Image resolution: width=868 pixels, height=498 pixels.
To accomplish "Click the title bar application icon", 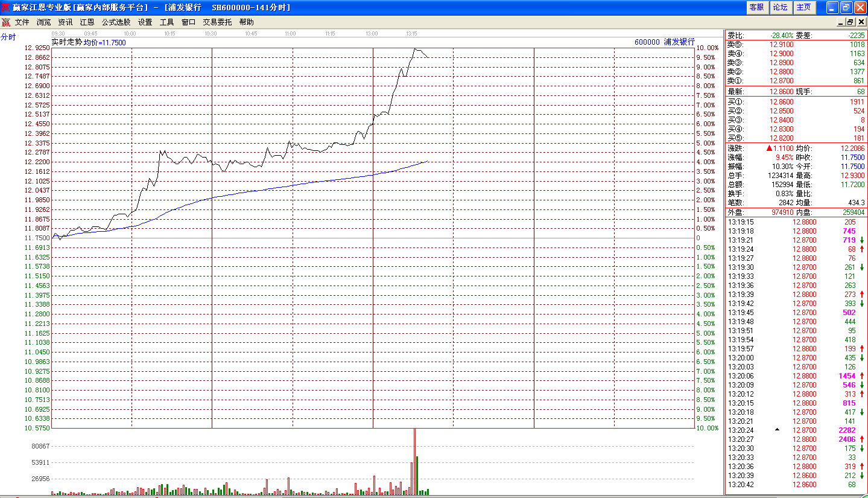I will [5, 7].
